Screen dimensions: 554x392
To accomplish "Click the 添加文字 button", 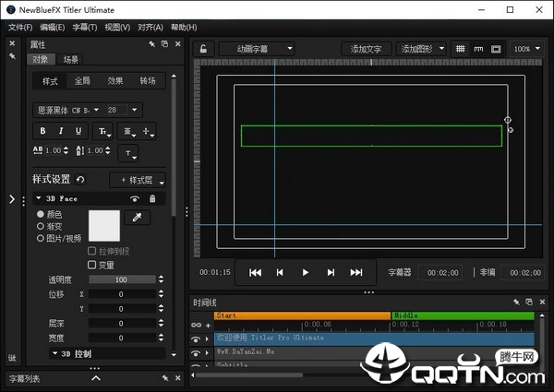I will pyautogui.click(x=366, y=49).
